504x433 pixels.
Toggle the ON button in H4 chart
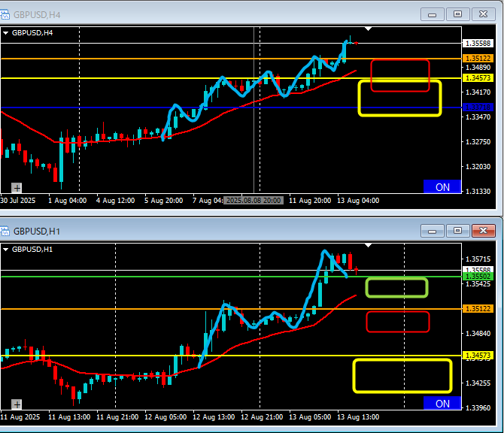coord(442,186)
